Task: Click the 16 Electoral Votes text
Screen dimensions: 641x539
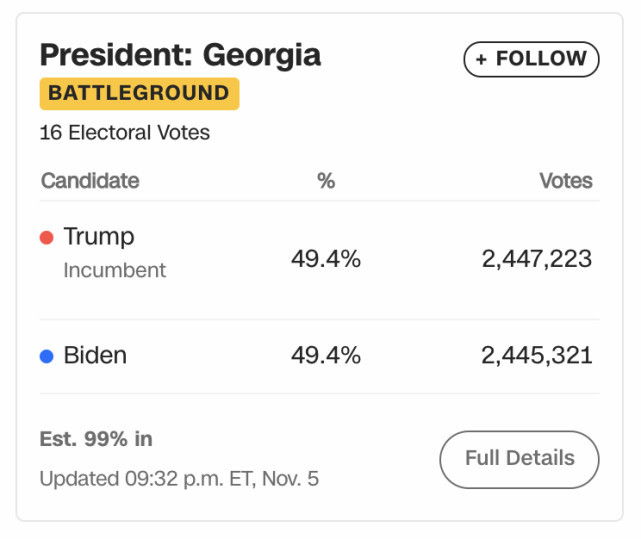Action: (125, 132)
